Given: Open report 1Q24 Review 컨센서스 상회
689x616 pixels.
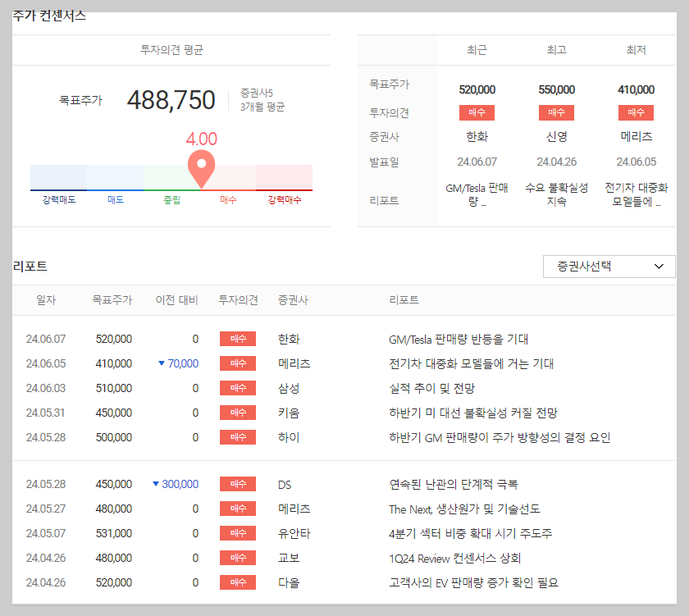Looking at the screenshot, I should coord(454,558).
